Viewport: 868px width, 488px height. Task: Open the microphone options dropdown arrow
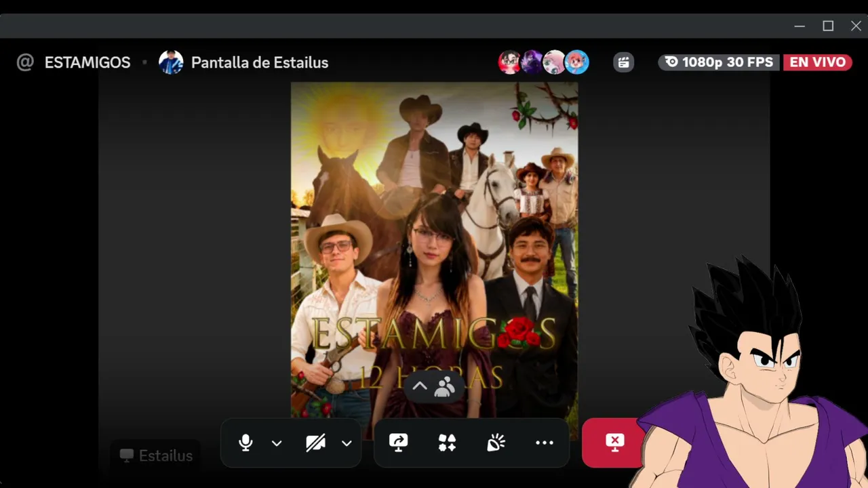coord(277,443)
